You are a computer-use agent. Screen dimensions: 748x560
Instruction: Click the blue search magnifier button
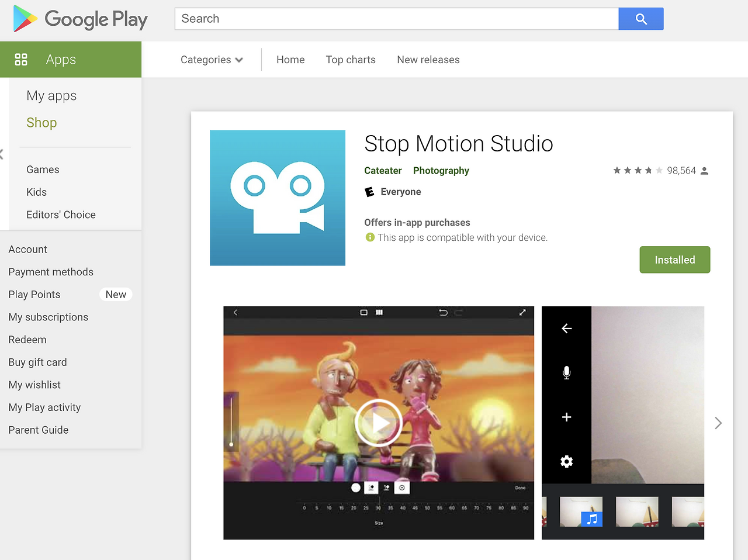coord(641,19)
